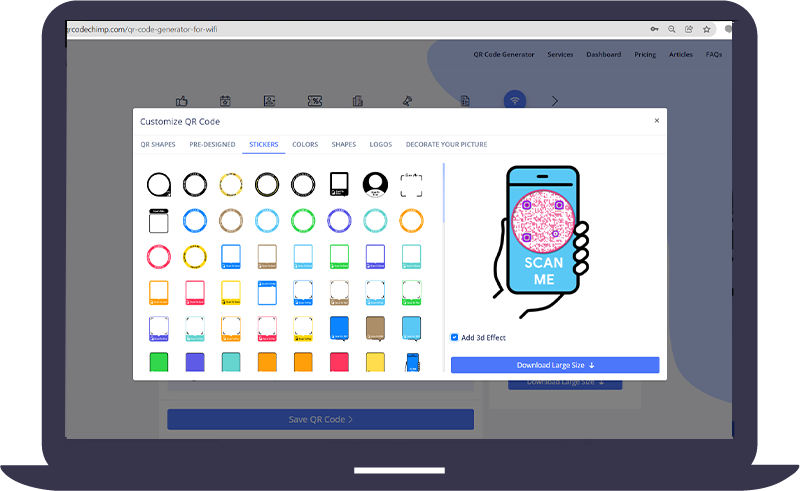Choose the brown ring sticker
The image size is (800, 491).
pos(231,221)
